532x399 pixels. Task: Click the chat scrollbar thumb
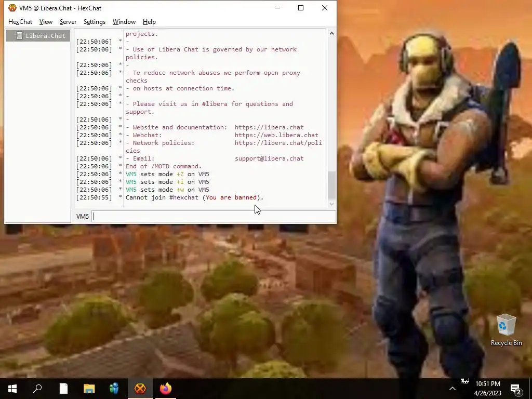coord(331,185)
